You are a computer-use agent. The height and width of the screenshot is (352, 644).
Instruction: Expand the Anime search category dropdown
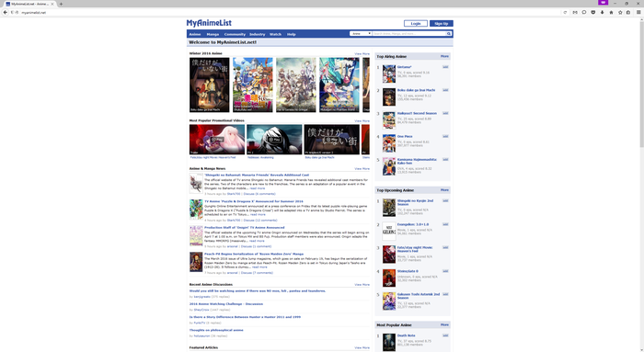coord(361,34)
